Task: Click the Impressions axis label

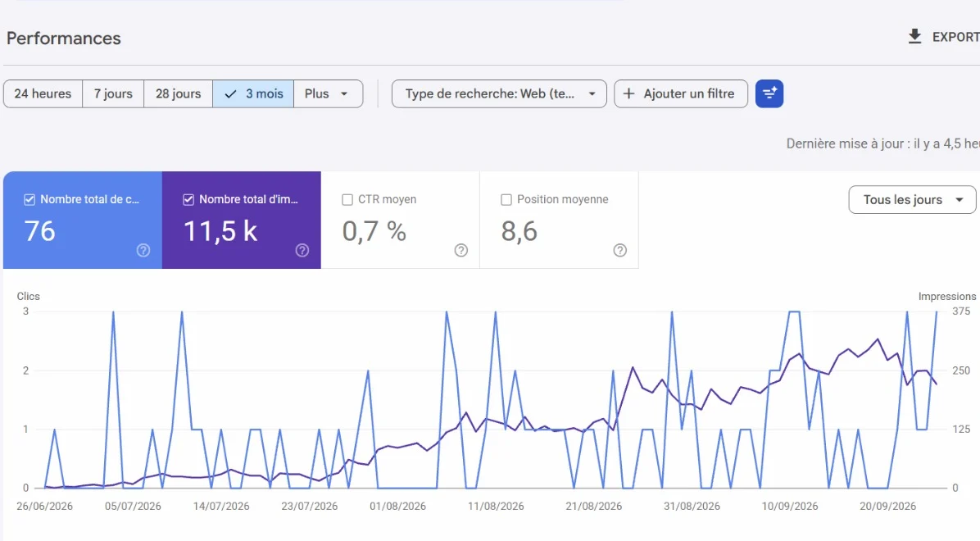Action: (947, 297)
